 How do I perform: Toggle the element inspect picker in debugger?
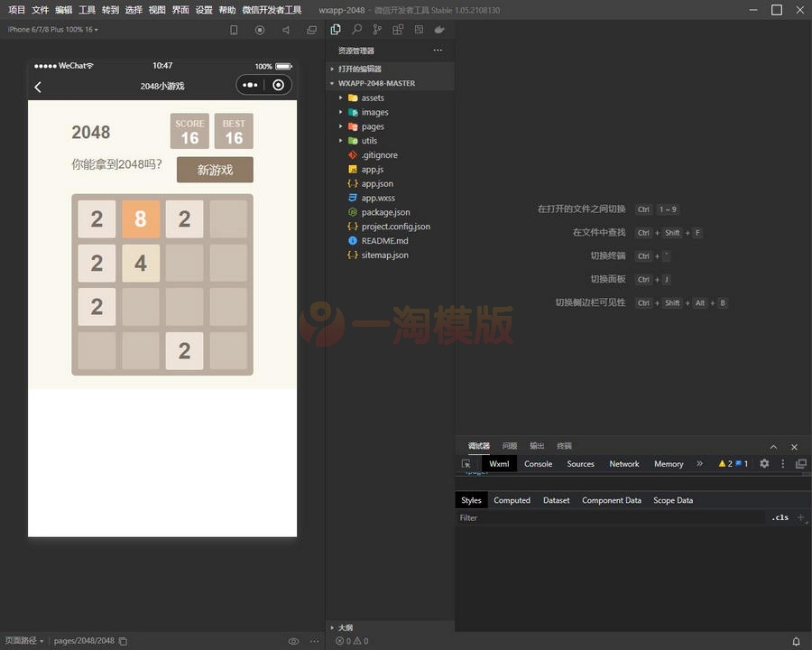pyautogui.click(x=466, y=463)
